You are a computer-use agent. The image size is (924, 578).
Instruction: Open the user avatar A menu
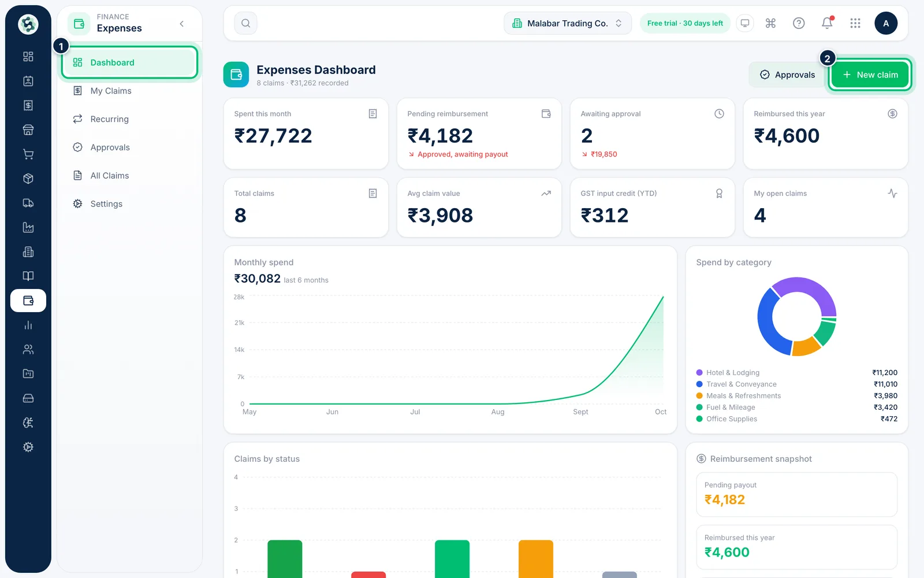click(886, 23)
